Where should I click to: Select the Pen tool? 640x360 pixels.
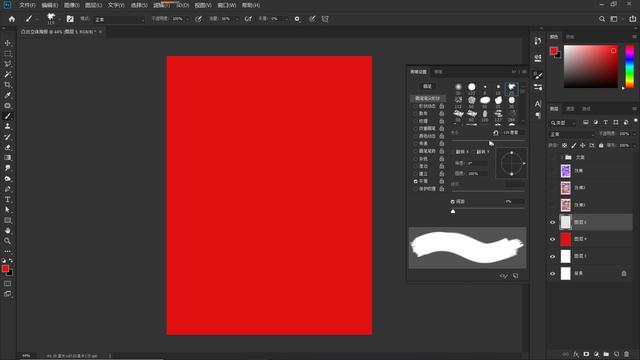click(x=7, y=189)
